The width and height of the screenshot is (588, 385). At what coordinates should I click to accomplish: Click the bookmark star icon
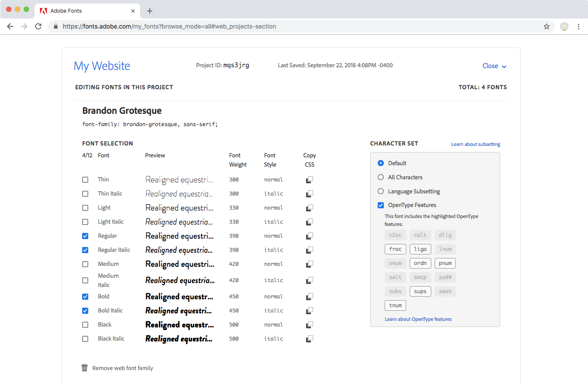tap(547, 26)
